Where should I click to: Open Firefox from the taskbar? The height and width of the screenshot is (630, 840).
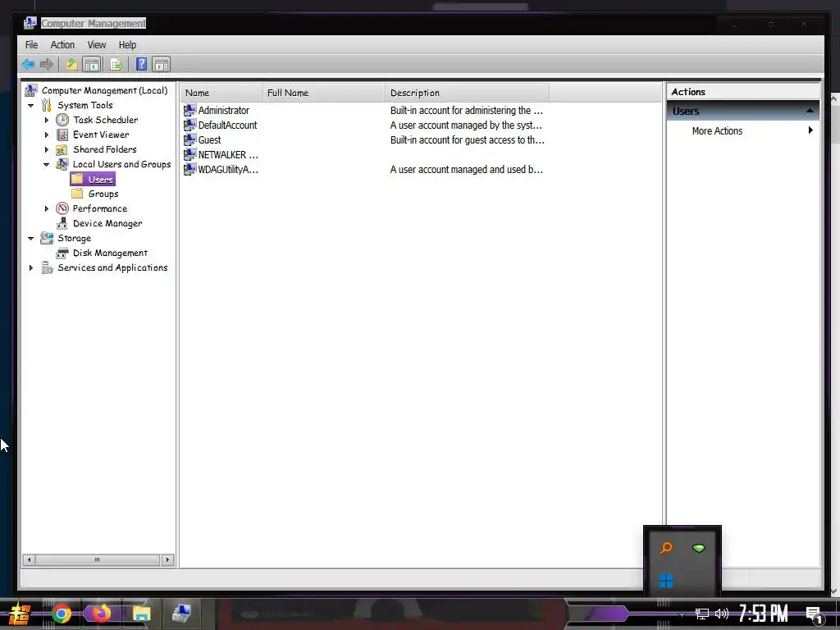tap(100, 614)
